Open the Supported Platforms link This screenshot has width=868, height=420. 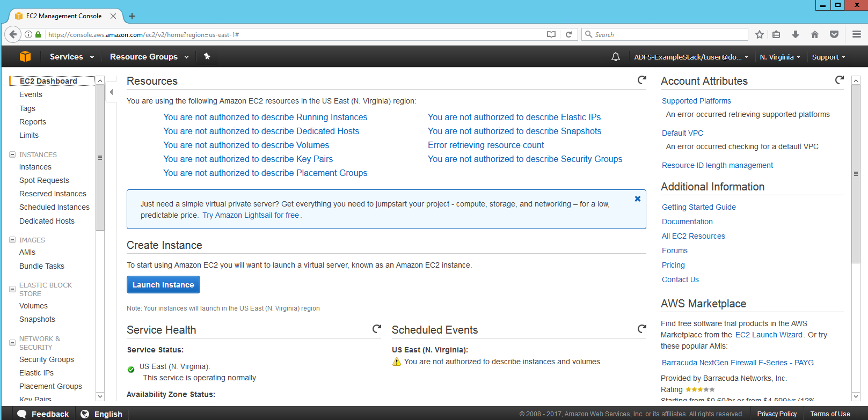696,101
